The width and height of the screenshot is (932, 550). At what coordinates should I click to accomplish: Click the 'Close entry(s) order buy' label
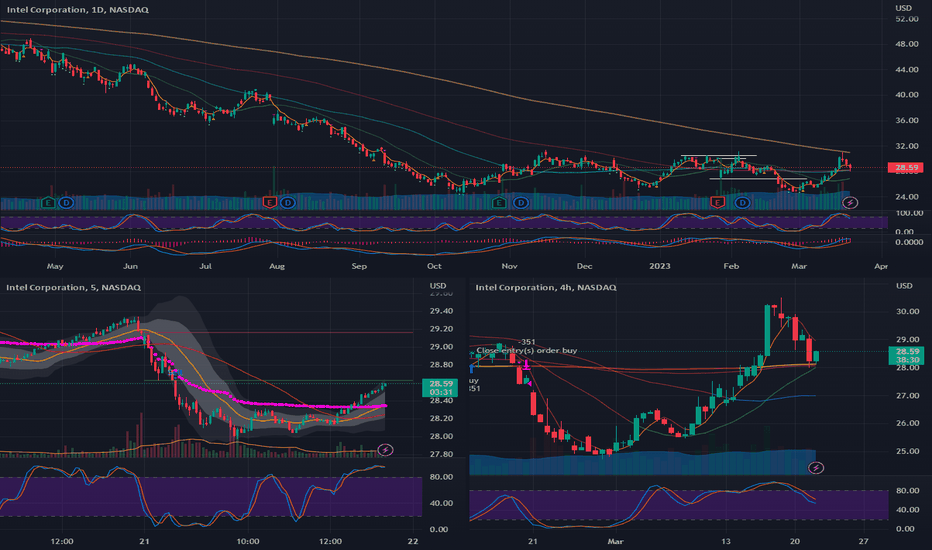point(527,351)
